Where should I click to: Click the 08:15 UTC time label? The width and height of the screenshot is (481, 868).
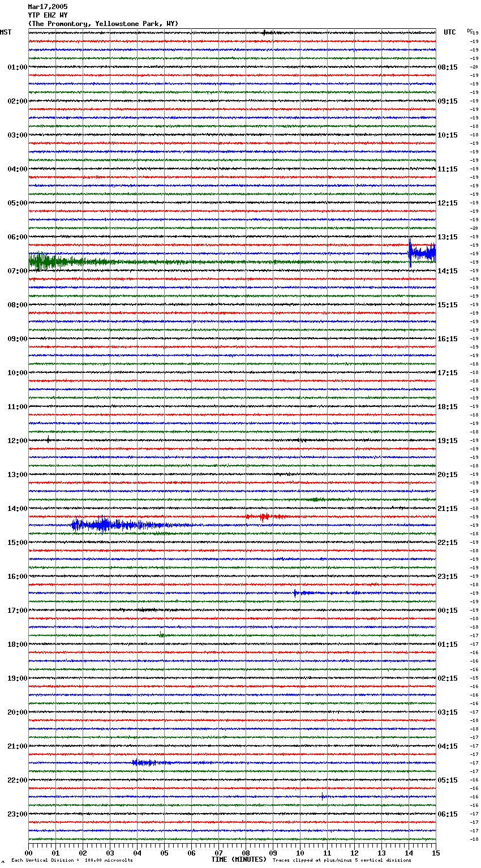coord(448,67)
